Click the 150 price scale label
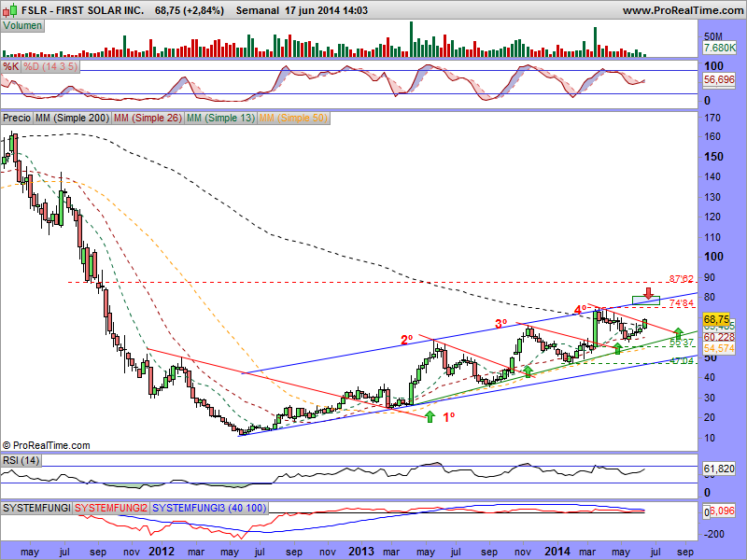Viewport: 747px width, 560px height. [x=713, y=157]
